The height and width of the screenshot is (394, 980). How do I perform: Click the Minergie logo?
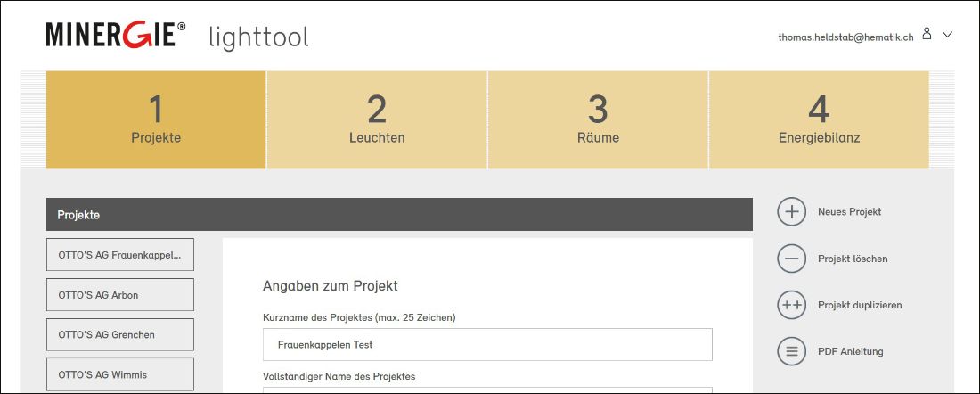tap(116, 35)
